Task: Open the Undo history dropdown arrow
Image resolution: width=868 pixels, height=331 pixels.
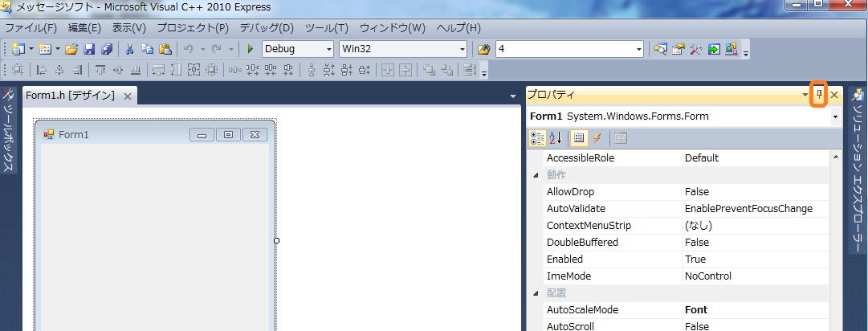Action: click(203, 49)
